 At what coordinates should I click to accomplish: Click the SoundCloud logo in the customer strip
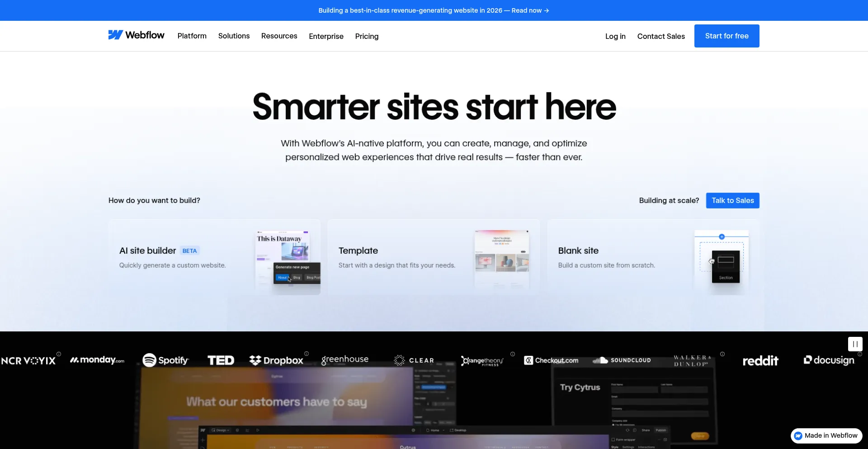click(x=622, y=360)
